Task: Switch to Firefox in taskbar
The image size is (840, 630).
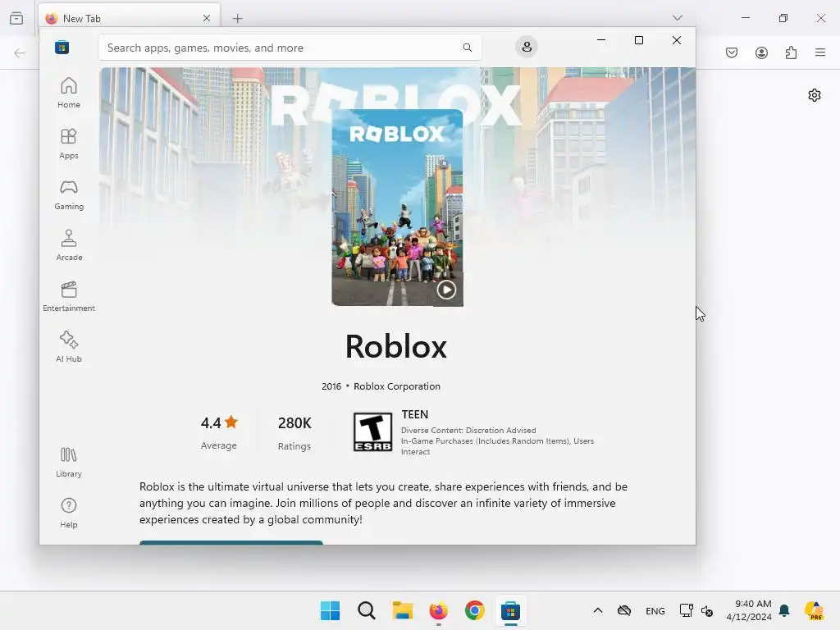Action: (438, 610)
